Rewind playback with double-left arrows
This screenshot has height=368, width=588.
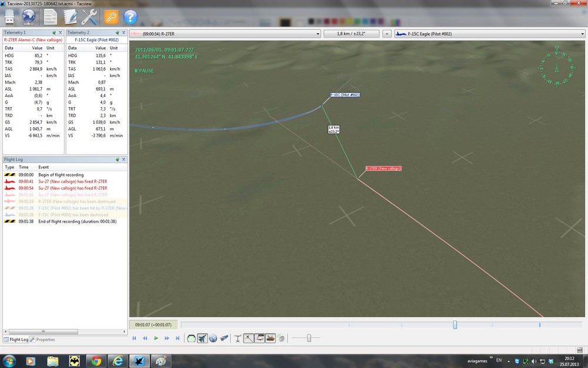pyautogui.click(x=145, y=339)
